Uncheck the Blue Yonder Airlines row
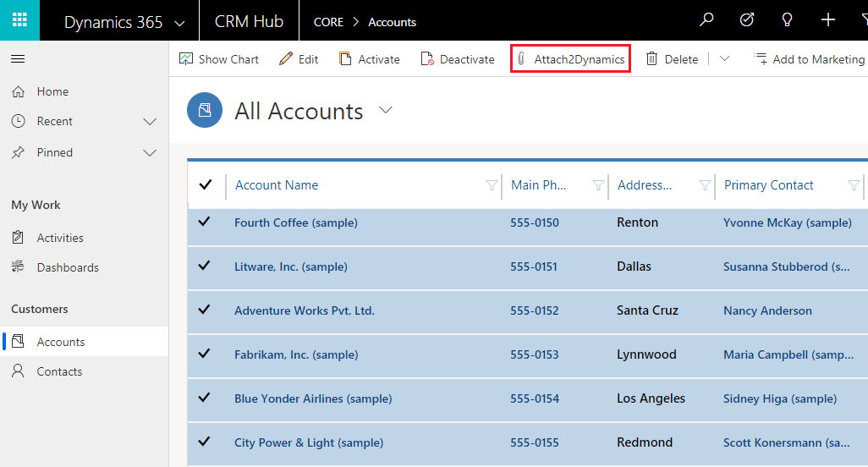 tap(204, 398)
